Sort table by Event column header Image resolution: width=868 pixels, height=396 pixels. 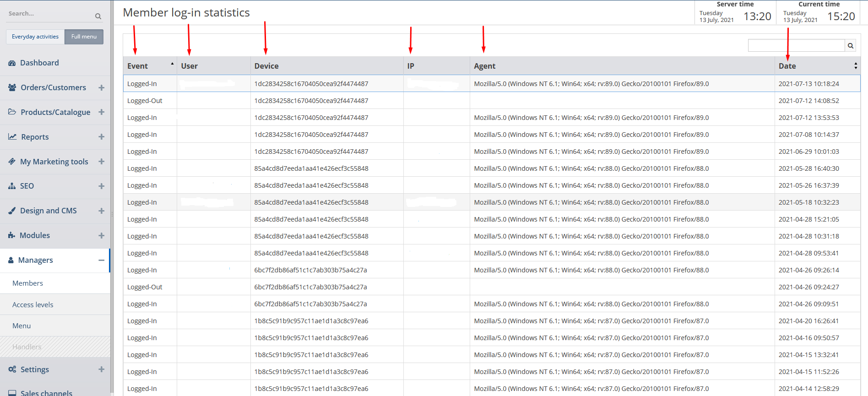[138, 66]
